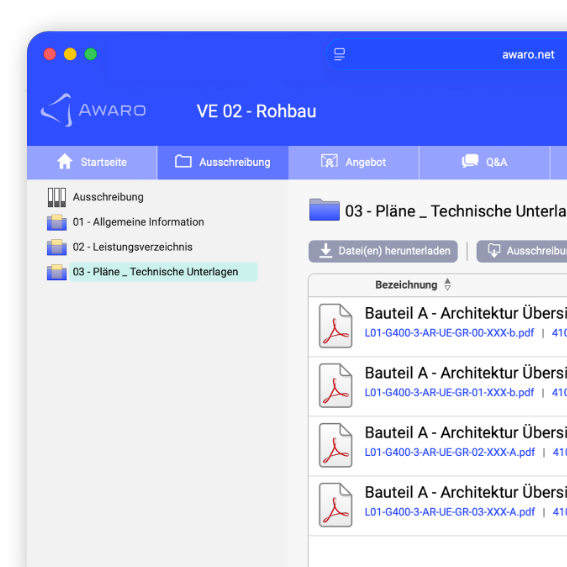Click PDF icon for GR-02-XXX-A file
This screenshot has height=567, width=567.
[336, 446]
